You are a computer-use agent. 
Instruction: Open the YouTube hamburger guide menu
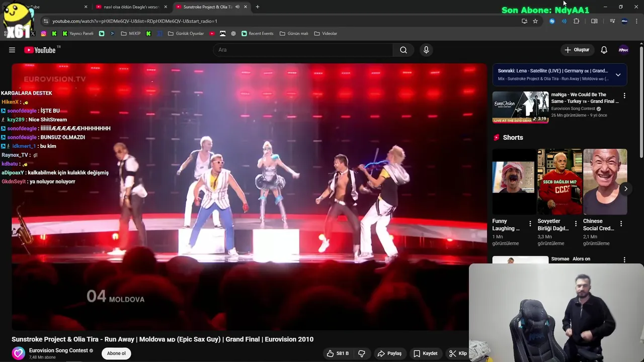(x=12, y=50)
